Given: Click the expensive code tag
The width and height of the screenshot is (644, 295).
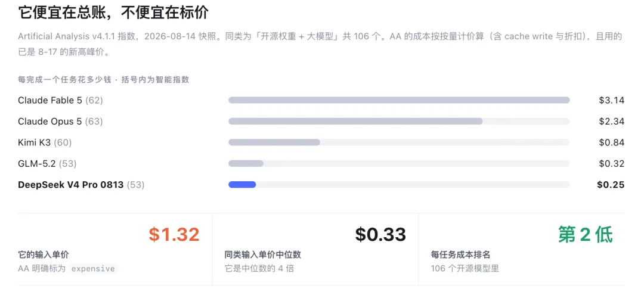Looking at the screenshot, I should (x=93, y=269).
